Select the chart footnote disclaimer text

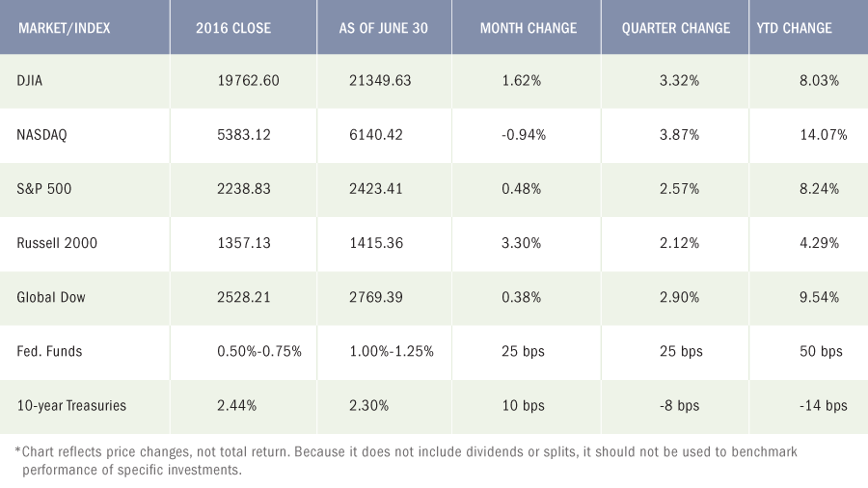click(406, 461)
